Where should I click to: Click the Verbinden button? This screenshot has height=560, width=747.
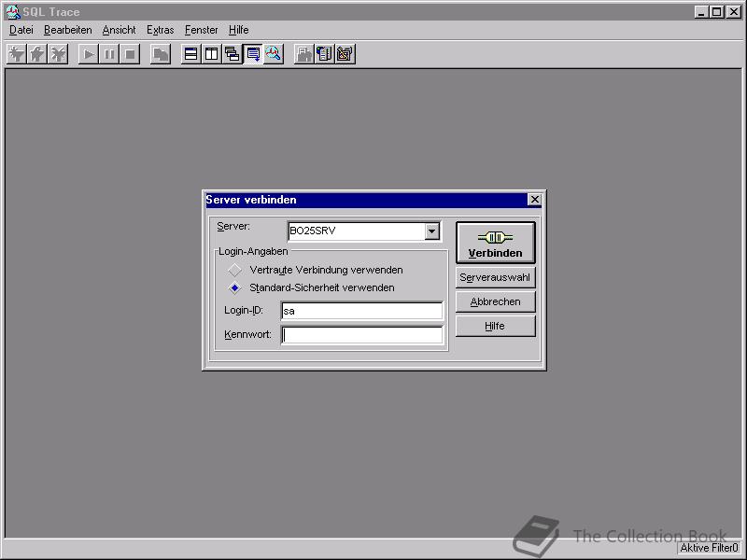click(496, 243)
